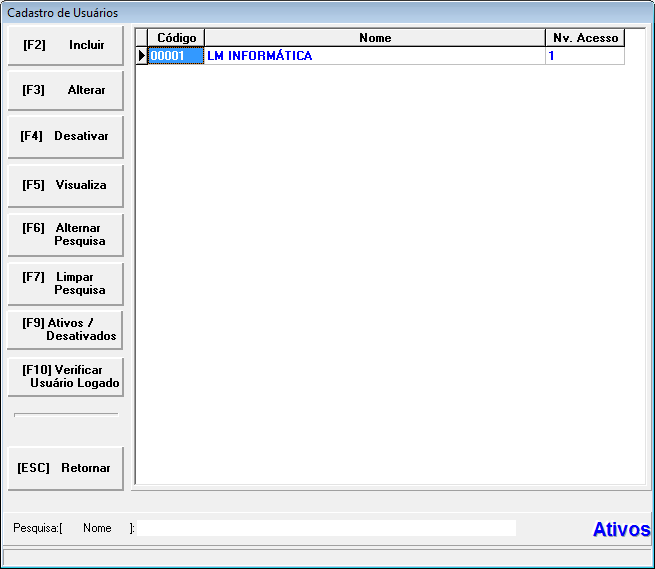Image resolution: width=655 pixels, height=569 pixels.
Task: Click the [F3] Alterar button
Action: [x=65, y=91]
